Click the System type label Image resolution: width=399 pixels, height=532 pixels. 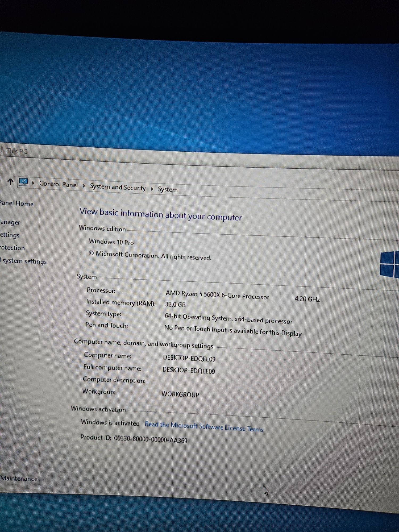click(103, 314)
